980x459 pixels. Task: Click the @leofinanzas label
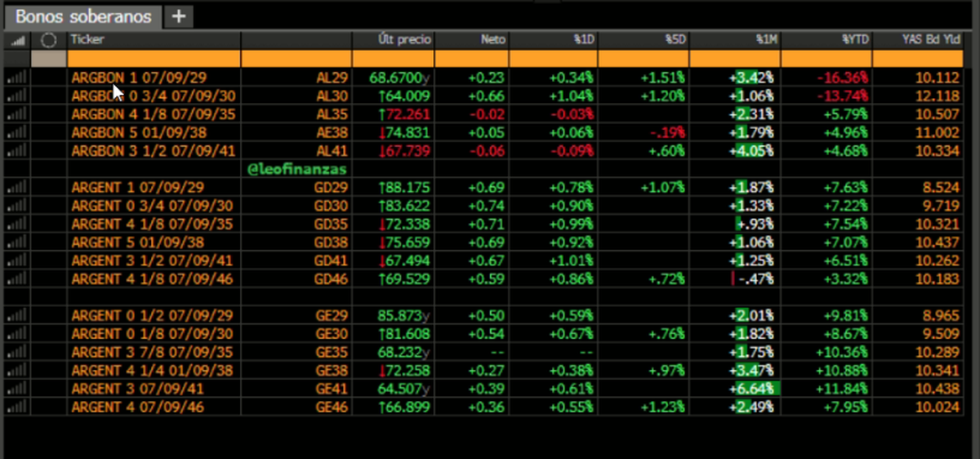(296, 169)
